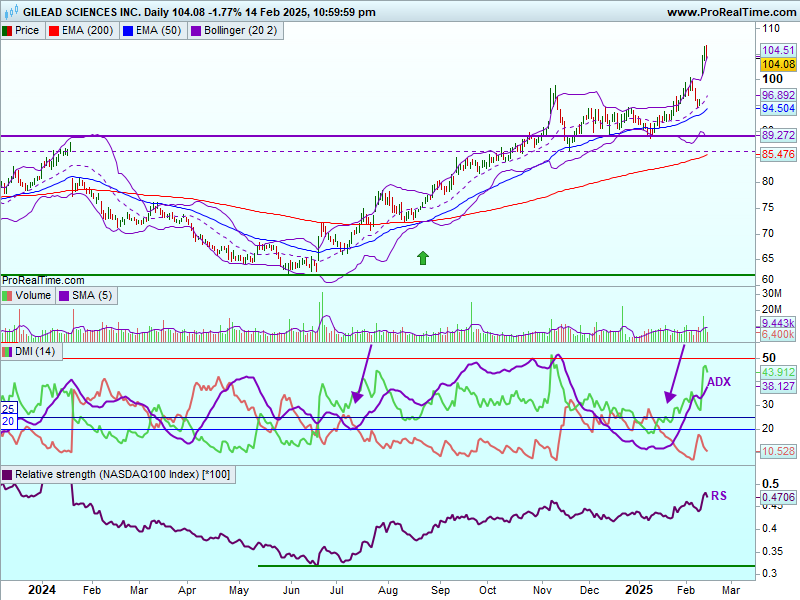Click the 85.476 EMA 200 value tag
This screenshot has width=800, height=600.
click(778, 155)
